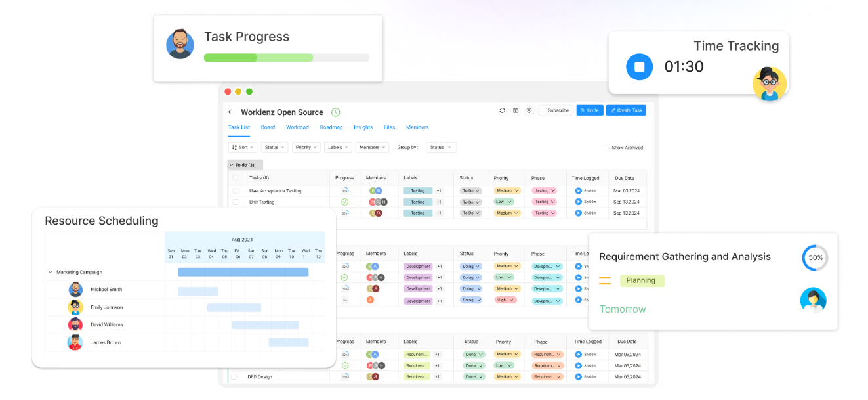Click the green clock icon beside project title
Viewport: 868px width, 400px height.
pyautogui.click(x=336, y=112)
